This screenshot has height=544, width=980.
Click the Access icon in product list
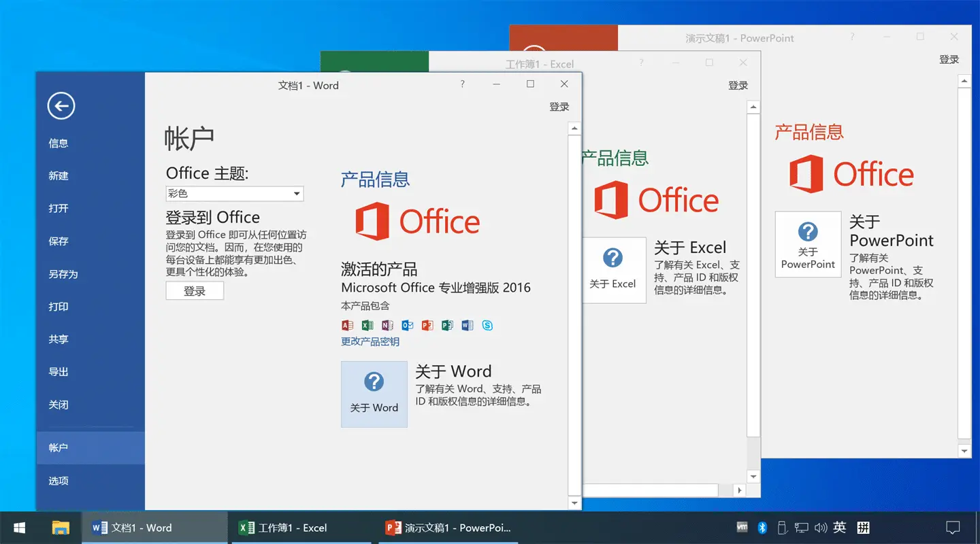tap(347, 325)
